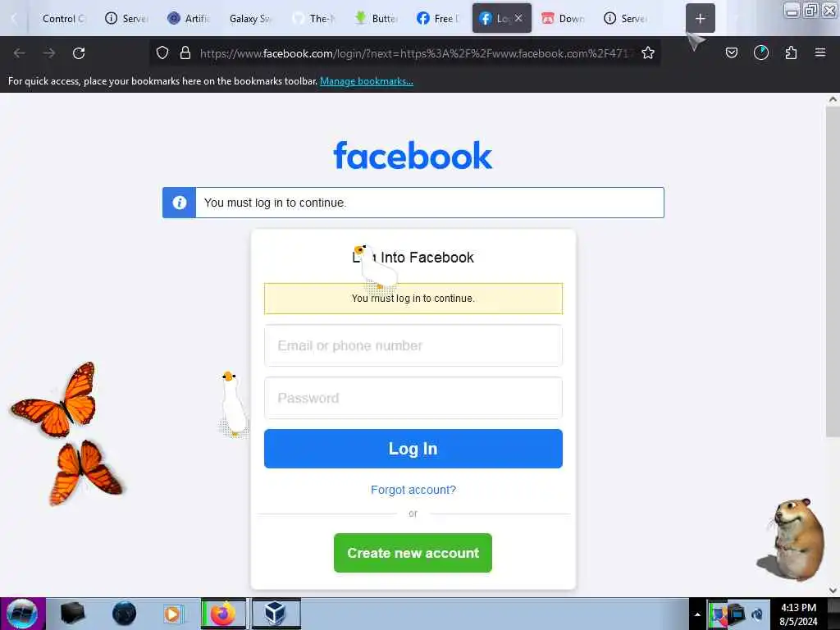Click the facebook logo
840x630 pixels.
point(413,155)
